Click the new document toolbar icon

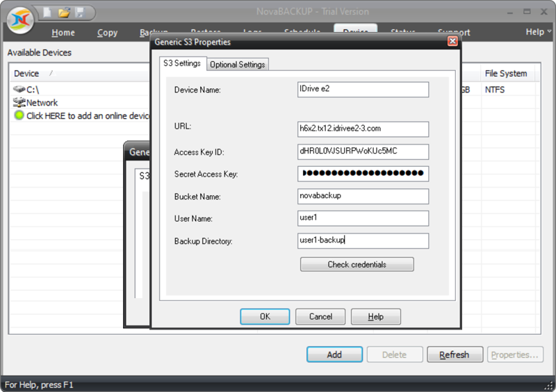(47, 13)
